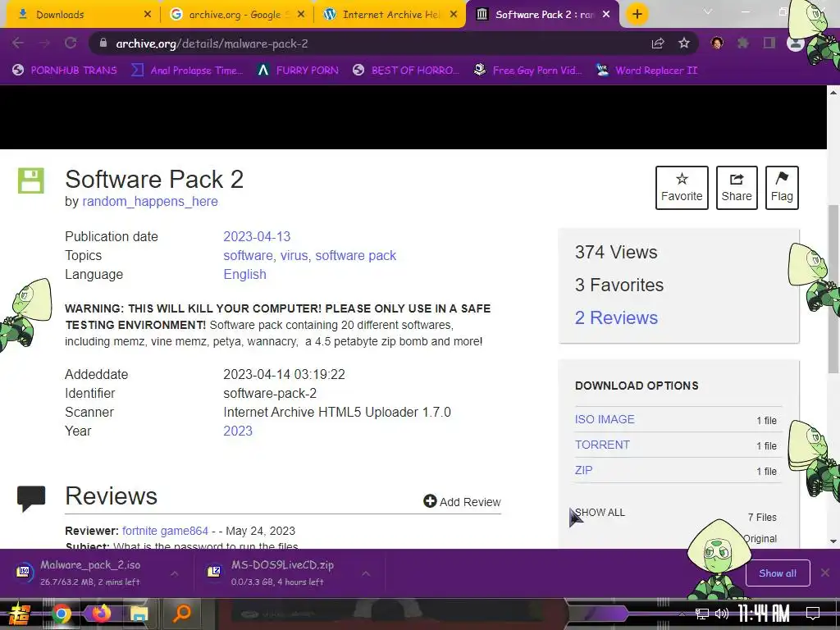Toggle the browser side panel icon
The height and width of the screenshot is (630, 840).
point(769,43)
